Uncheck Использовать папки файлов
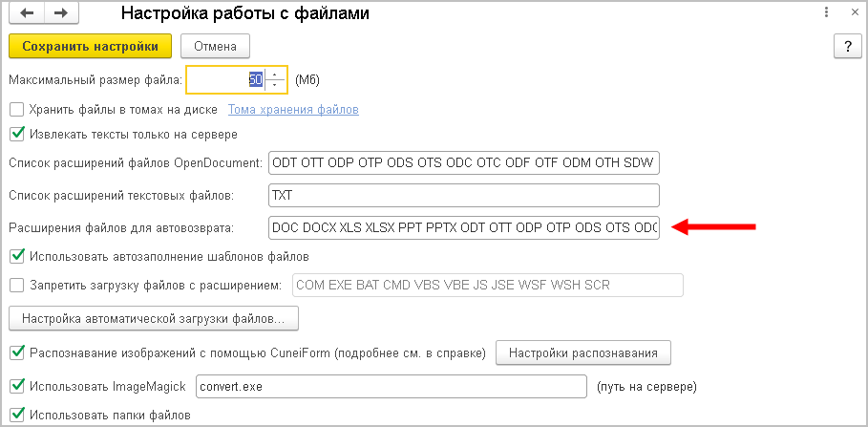This screenshot has width=868, height=427. pos(16,416)
